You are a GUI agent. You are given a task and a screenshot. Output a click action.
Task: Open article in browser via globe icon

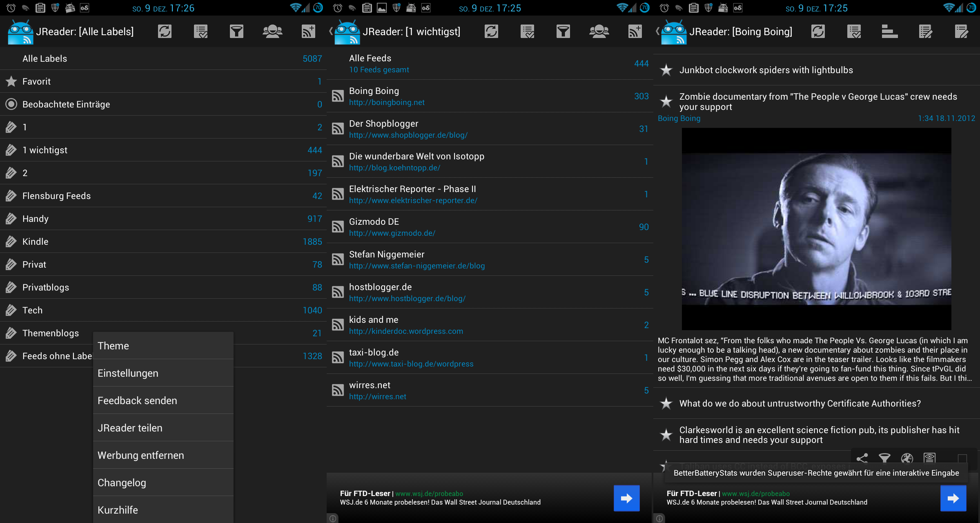[907, 458]
